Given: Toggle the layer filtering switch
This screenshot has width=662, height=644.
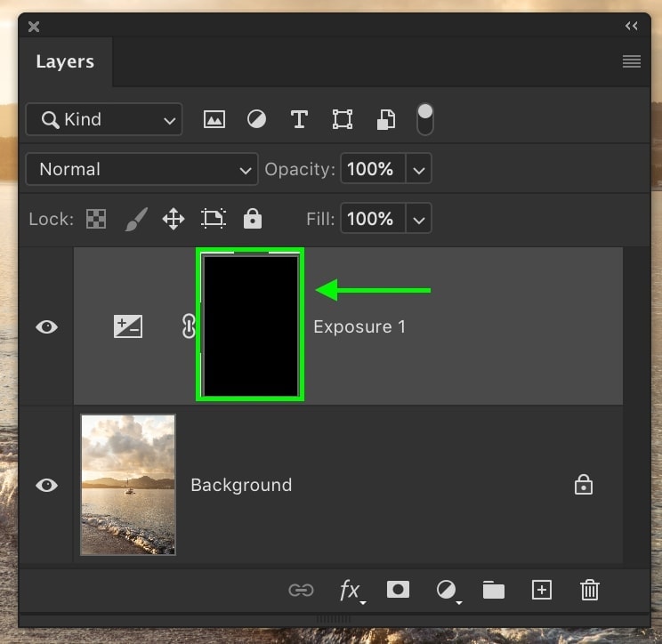Looking at the screenshot, I should (424, 119).
